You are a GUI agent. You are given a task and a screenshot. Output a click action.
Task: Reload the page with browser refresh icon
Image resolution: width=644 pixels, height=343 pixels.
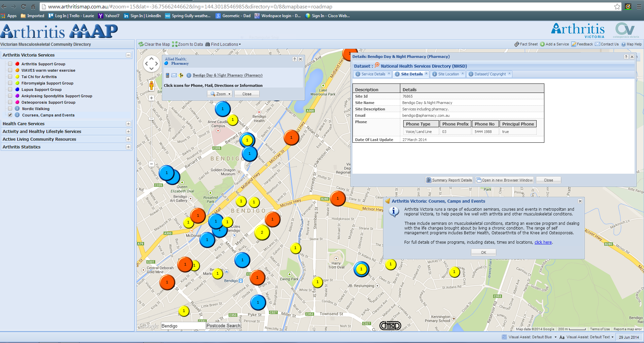pyautogui.click(x=23, y=6)
